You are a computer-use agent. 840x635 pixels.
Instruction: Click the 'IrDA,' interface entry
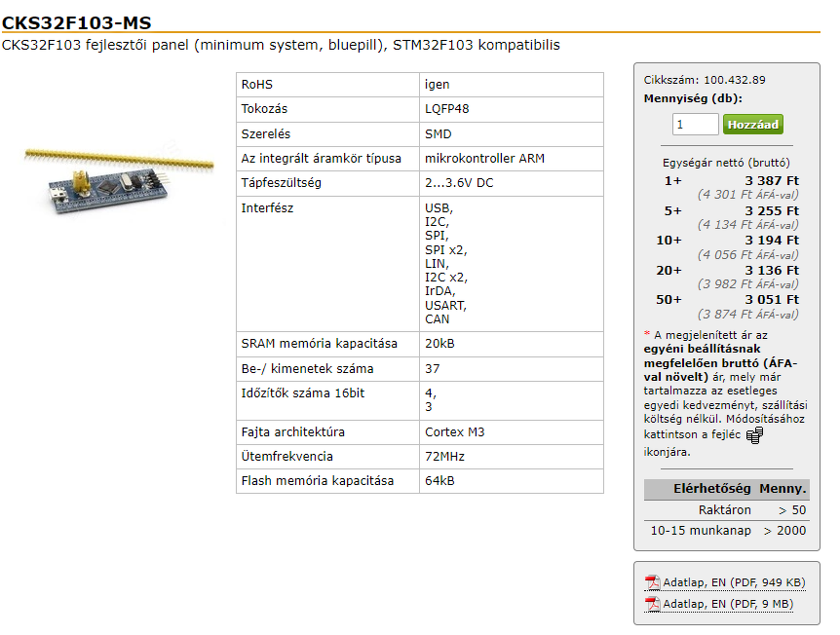point(439,291)
